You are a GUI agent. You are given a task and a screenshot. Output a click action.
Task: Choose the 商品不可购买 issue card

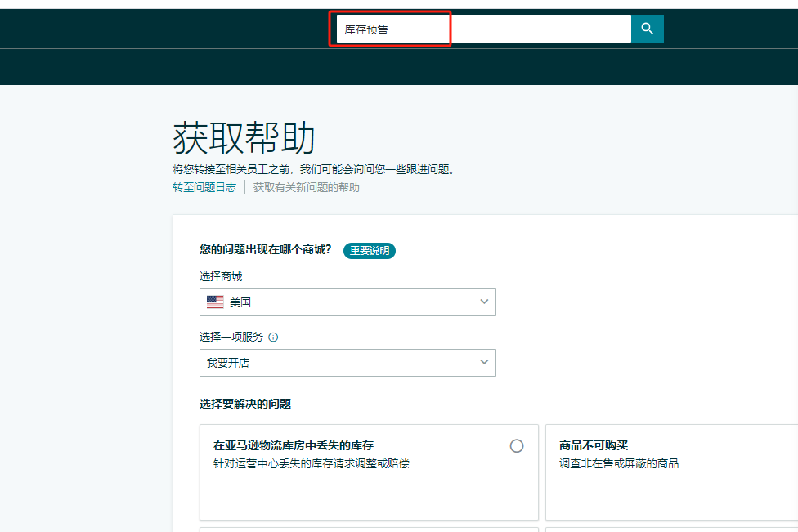coord(672,472)
